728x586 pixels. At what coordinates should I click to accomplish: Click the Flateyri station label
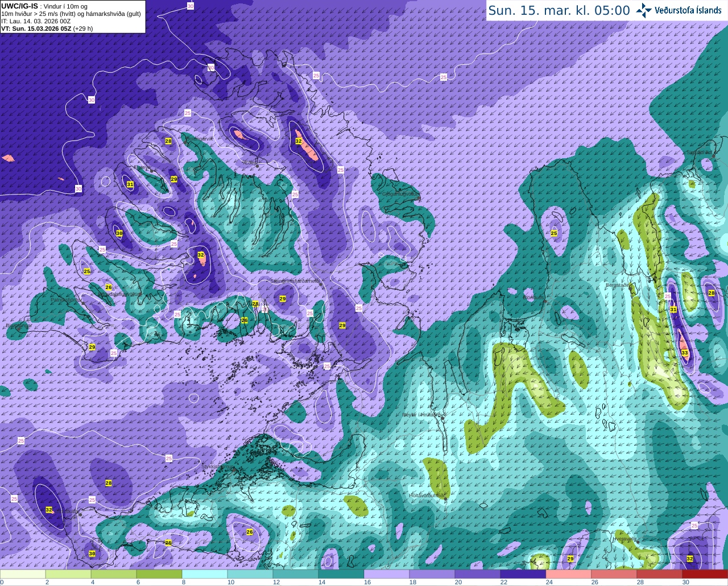pyautogui.click(x=142, y=167)
